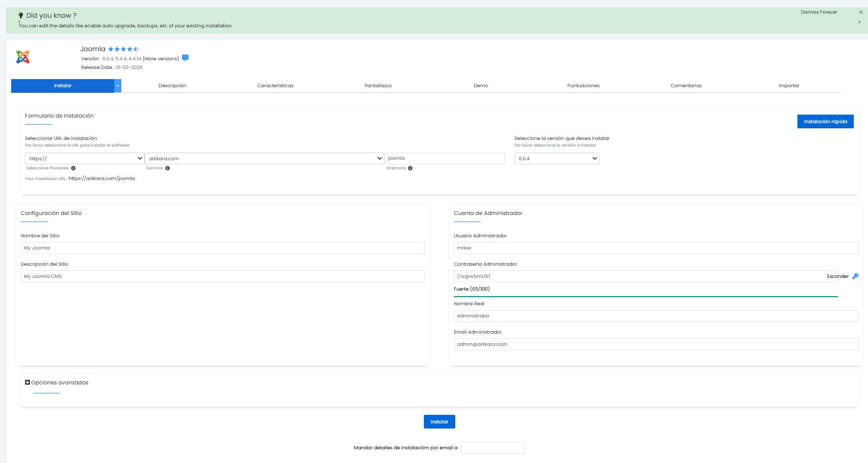Switch to the Descripción tab
This screenshot has height=463, width=868.
173,86
